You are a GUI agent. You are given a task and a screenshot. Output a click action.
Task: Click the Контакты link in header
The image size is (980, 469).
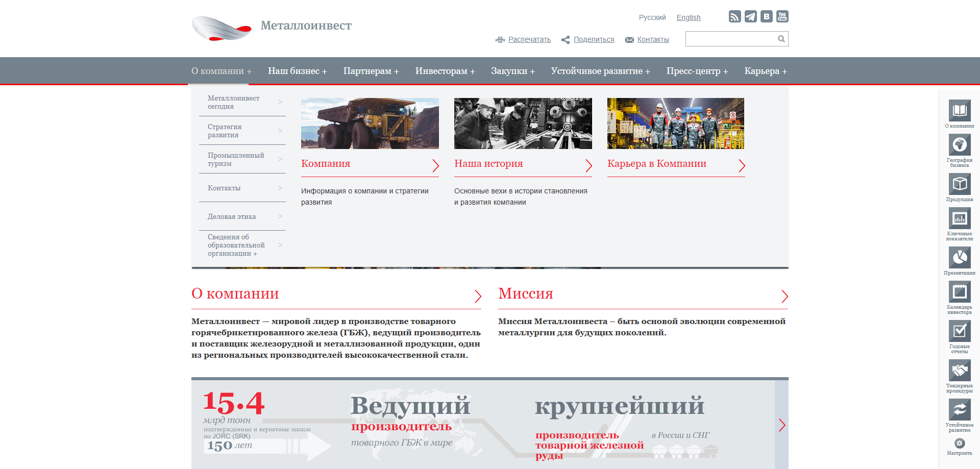tap(653, 39)
